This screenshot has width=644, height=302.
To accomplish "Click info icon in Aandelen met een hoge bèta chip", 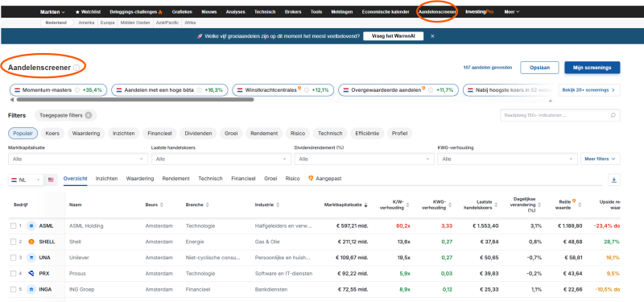I will [199, 90].
